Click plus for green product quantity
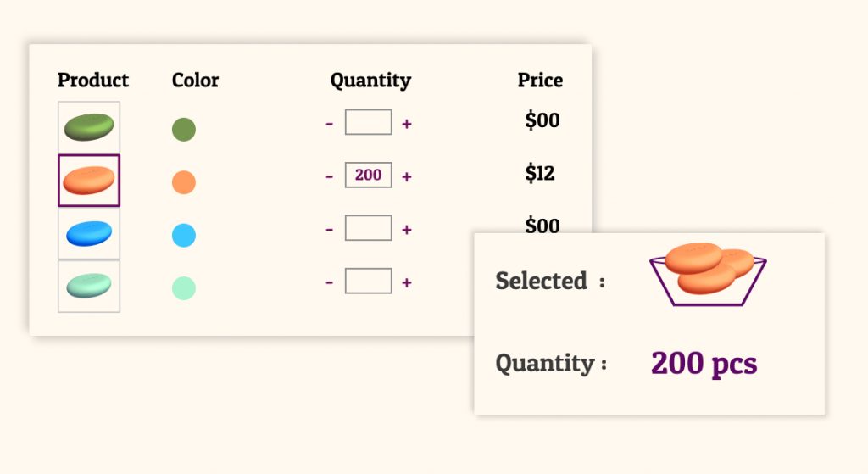 (406, 124)
